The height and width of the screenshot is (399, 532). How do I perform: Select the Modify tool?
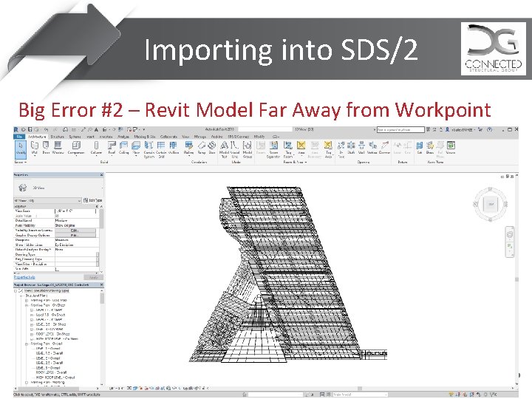21,149
